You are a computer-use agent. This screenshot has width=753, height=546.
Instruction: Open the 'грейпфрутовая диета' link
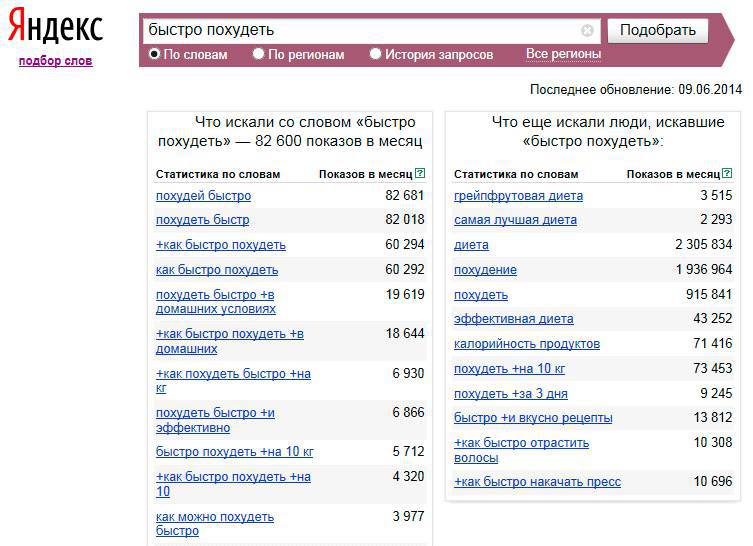(518, 196)
